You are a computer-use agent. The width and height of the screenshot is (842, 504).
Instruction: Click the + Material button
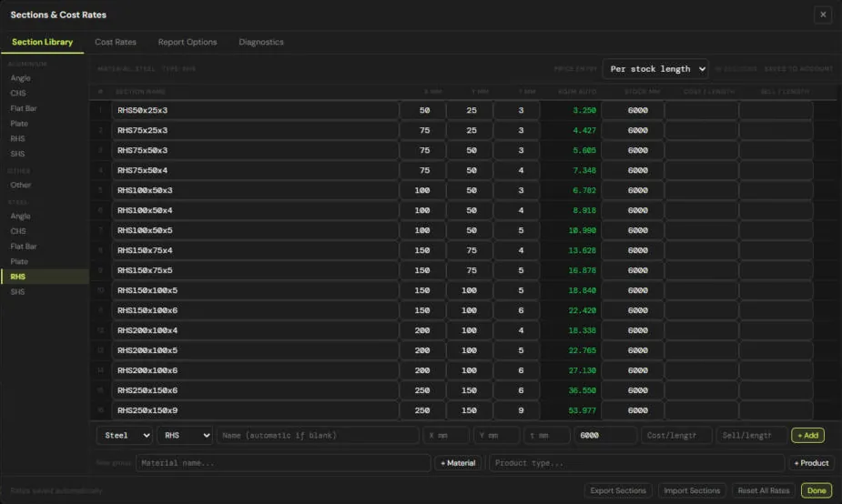(458, 463)
